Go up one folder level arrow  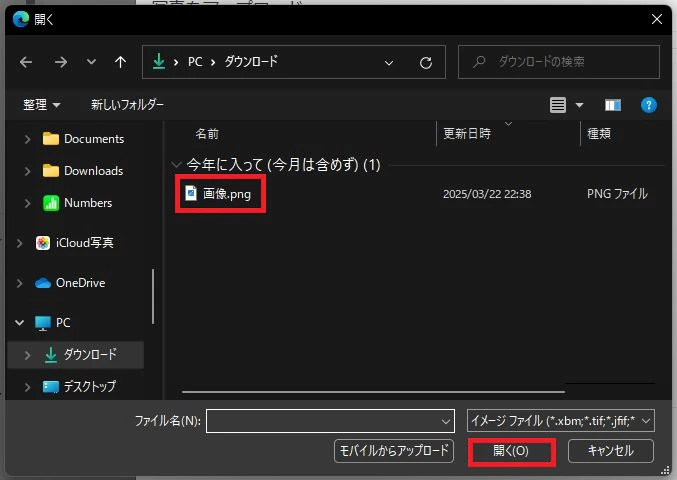tap(120, 62)
